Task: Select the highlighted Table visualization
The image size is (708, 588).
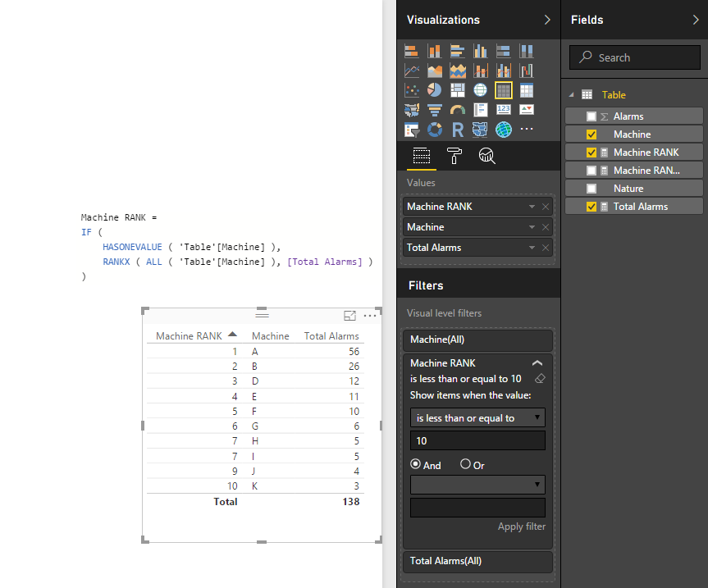Action: 504,90
